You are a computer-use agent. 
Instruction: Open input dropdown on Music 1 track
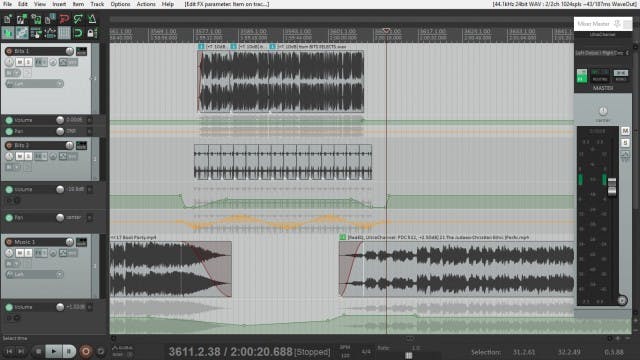35,275
